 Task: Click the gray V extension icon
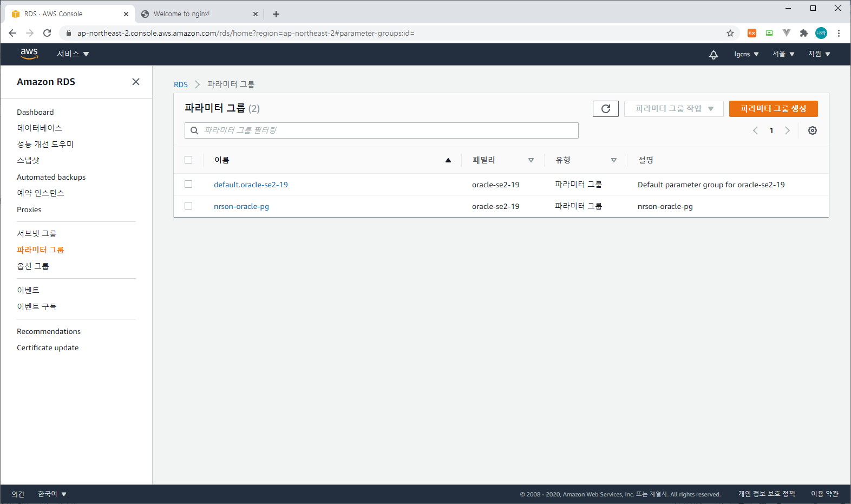click(x=787, y=33)
